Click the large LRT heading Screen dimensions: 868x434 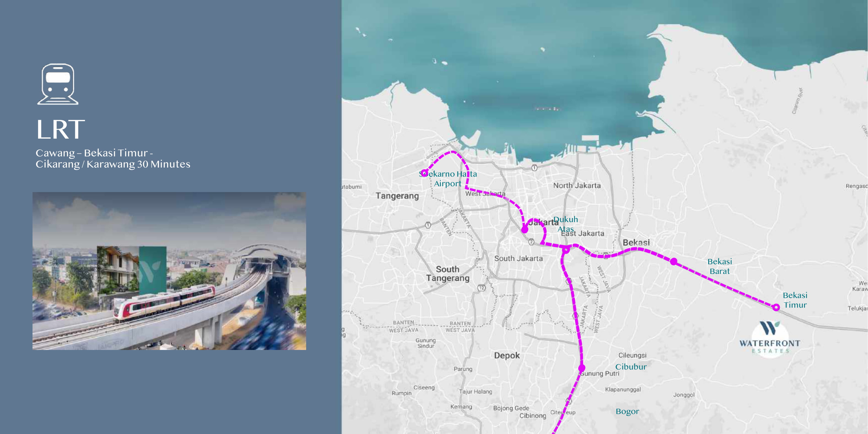[61, 130]
